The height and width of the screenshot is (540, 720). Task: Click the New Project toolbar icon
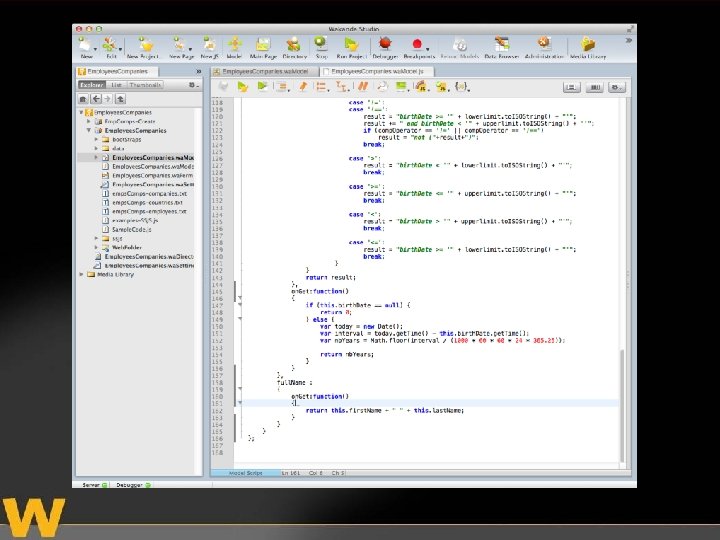click(146, 45)
